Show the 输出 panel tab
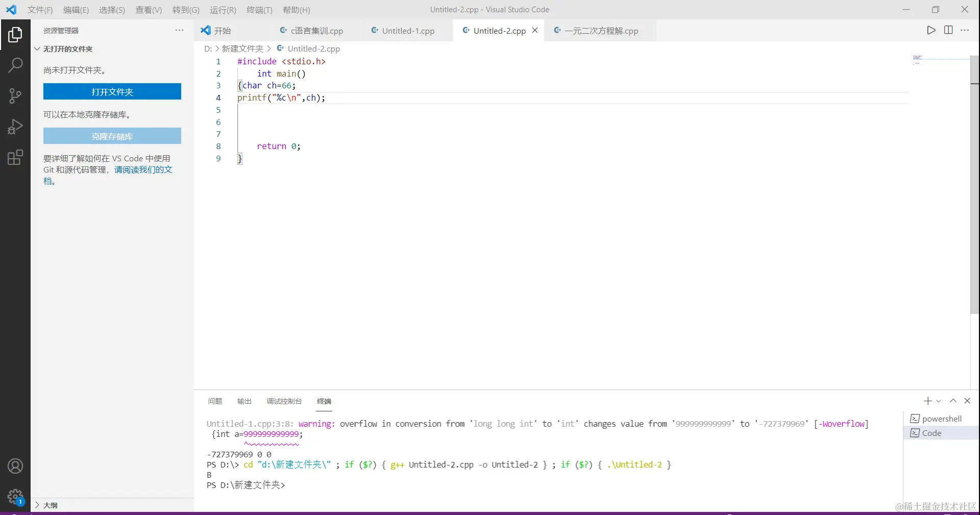 (244, 401)
